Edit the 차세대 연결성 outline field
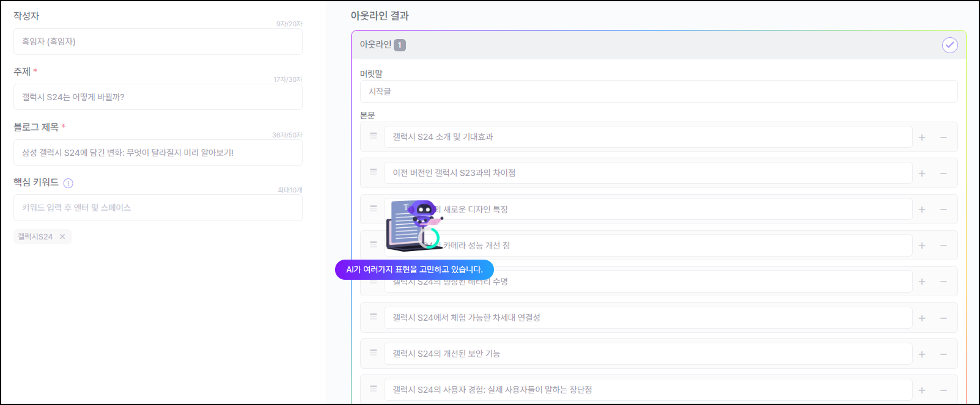Screen dimensions: 980x405 (648, 318)
